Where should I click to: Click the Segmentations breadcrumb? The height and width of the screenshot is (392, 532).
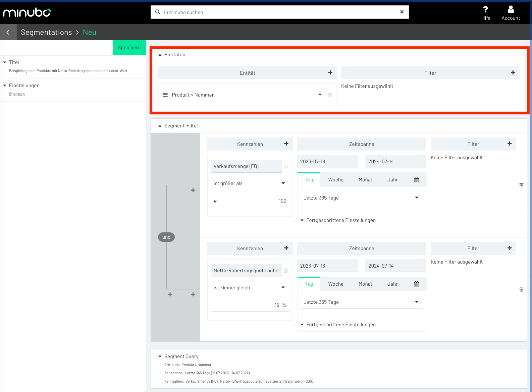[46, 32]
